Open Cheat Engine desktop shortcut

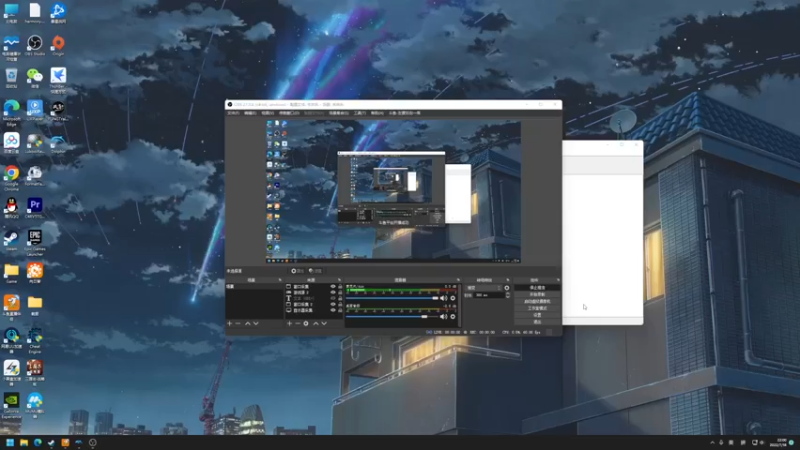click(x=35, y=341)
